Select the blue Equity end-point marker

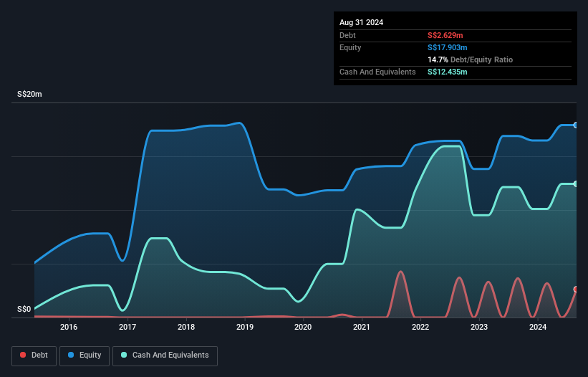[x=576, y=125]
